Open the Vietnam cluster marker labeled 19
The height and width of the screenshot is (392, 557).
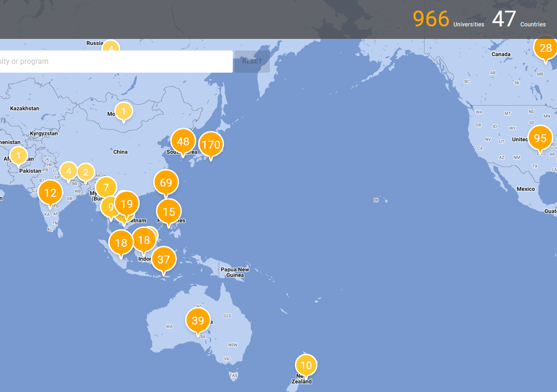[127, 203]
